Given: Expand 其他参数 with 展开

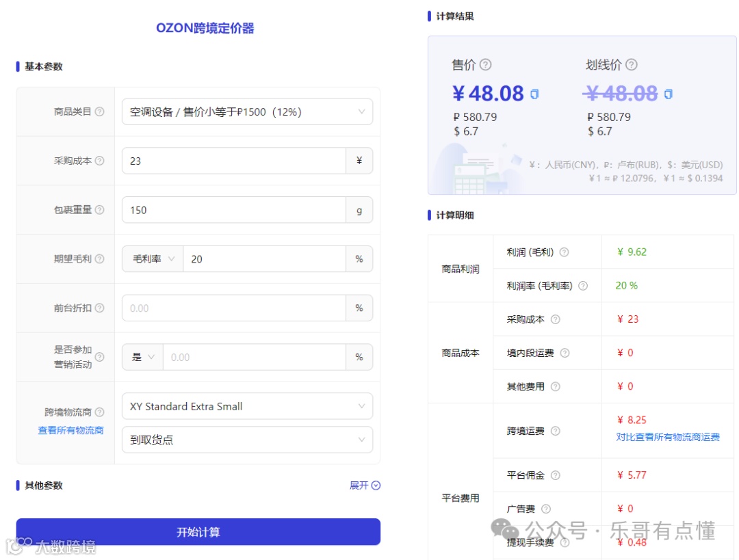Looking at the screenshot, I should tap(365, 485).
